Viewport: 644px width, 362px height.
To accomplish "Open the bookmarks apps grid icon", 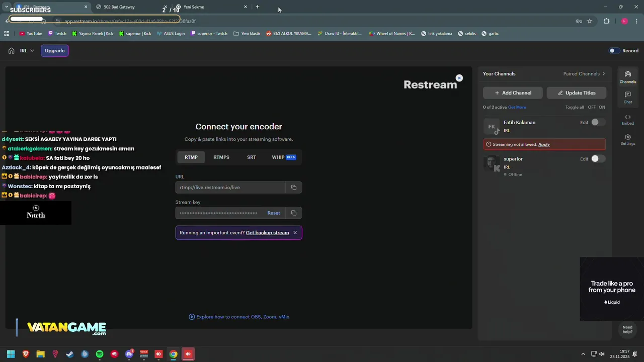I will [7, 34].
